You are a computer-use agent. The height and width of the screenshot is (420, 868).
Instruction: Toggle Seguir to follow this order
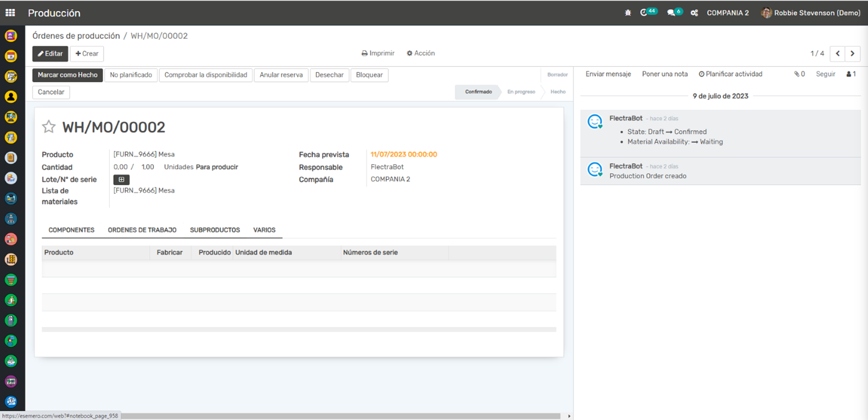pyautogui.click(x=825, y=74)
